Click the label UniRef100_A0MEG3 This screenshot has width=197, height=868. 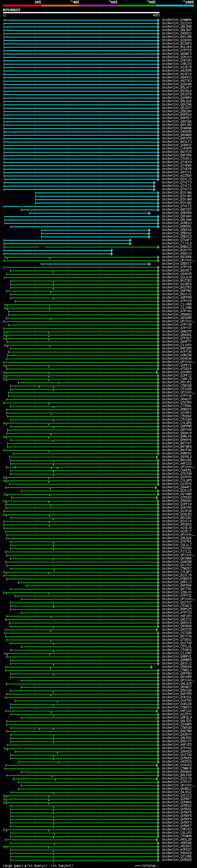click(177, 223)
